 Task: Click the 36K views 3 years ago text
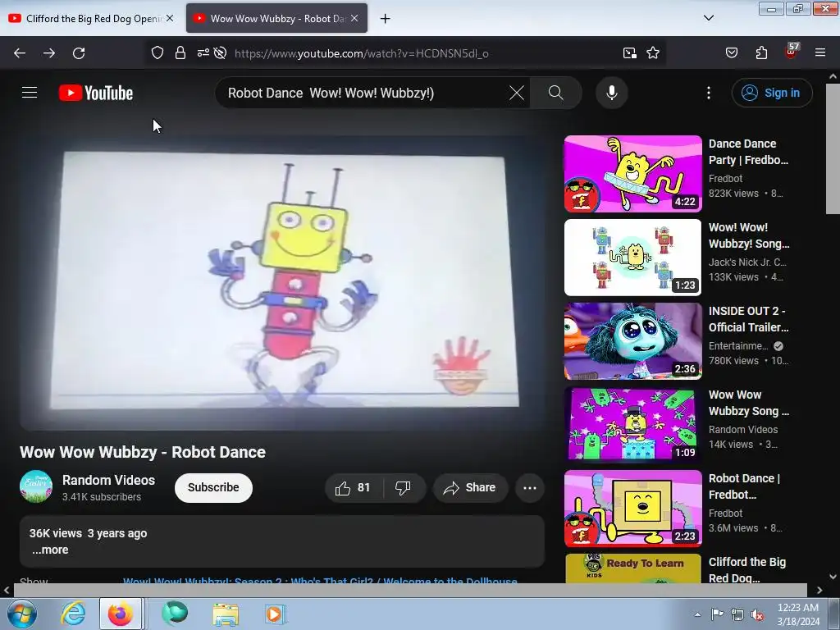click(x=88, y=533)
